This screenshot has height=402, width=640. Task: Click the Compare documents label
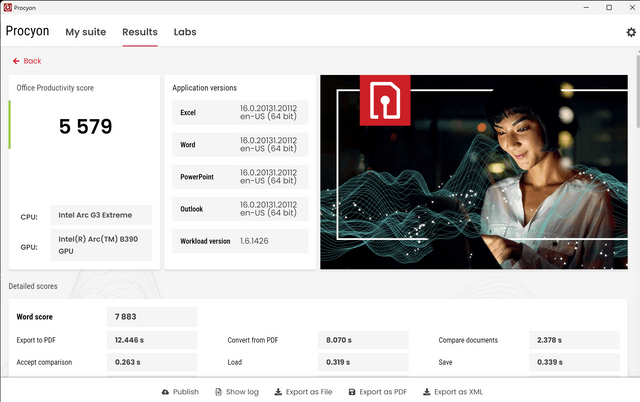pyautogui.click(x=468, y=340)
